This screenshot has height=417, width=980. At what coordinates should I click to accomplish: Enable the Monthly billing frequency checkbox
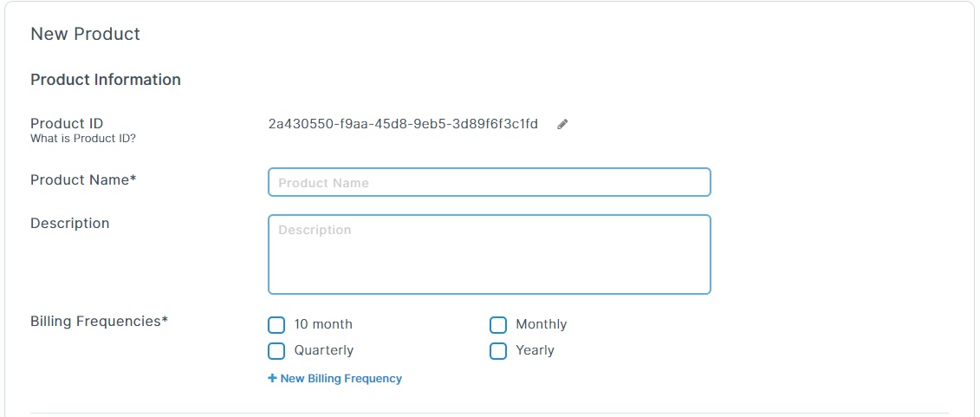pyautogui.click(x=498, y=325)
